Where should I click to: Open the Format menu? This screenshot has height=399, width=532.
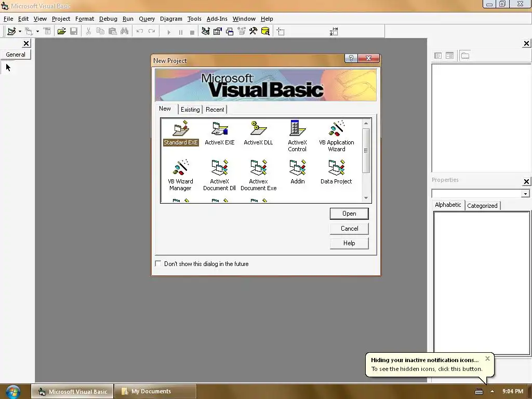(x=85, y=19)
